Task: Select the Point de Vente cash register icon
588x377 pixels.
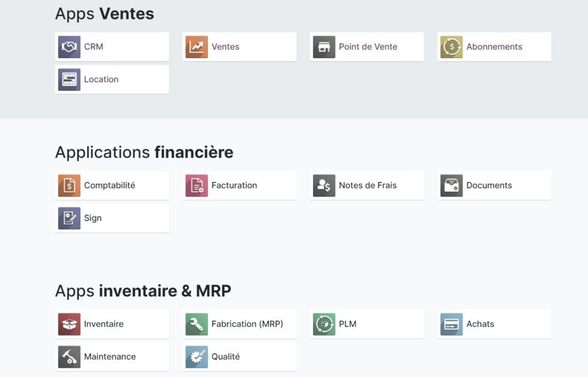Action: pyautogui.click(x=323, y=47)
